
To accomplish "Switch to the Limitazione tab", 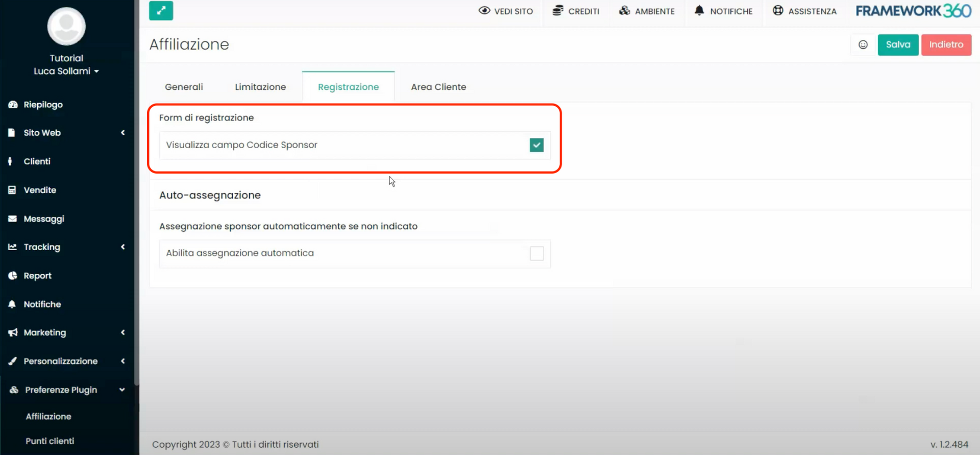I will click(x=260, y=87).
